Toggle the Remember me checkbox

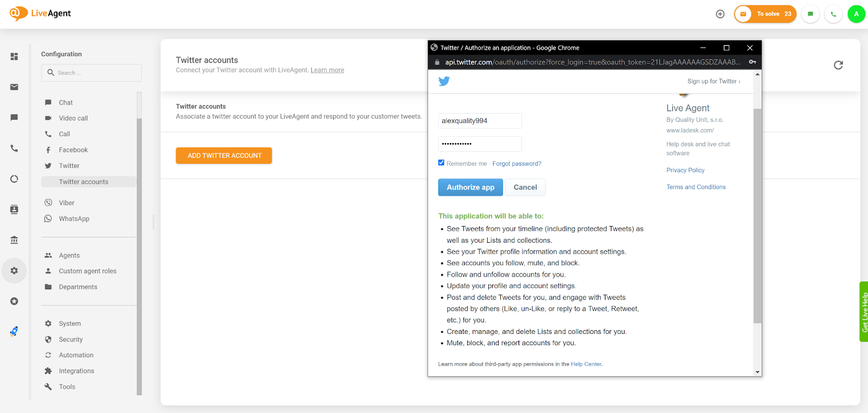pos(441,163)
